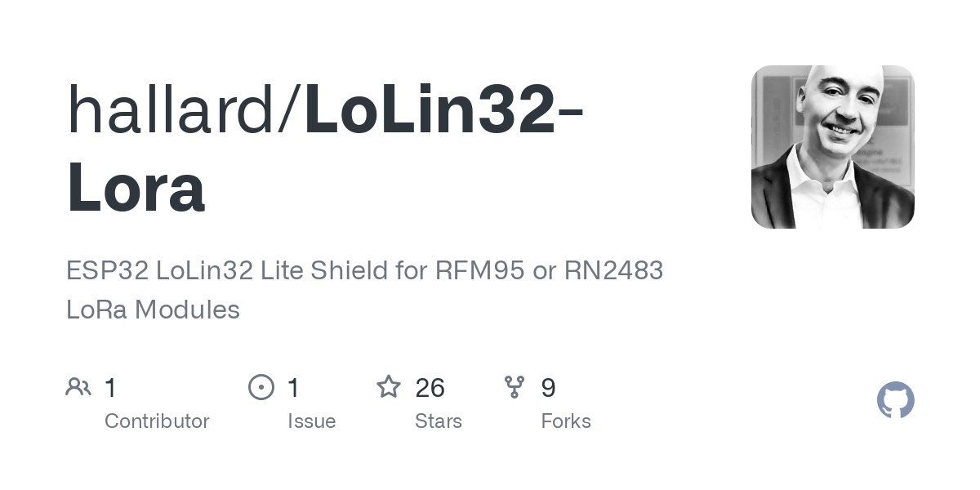Click the "Stars" label
980x490 pixels.
[438, 421]
